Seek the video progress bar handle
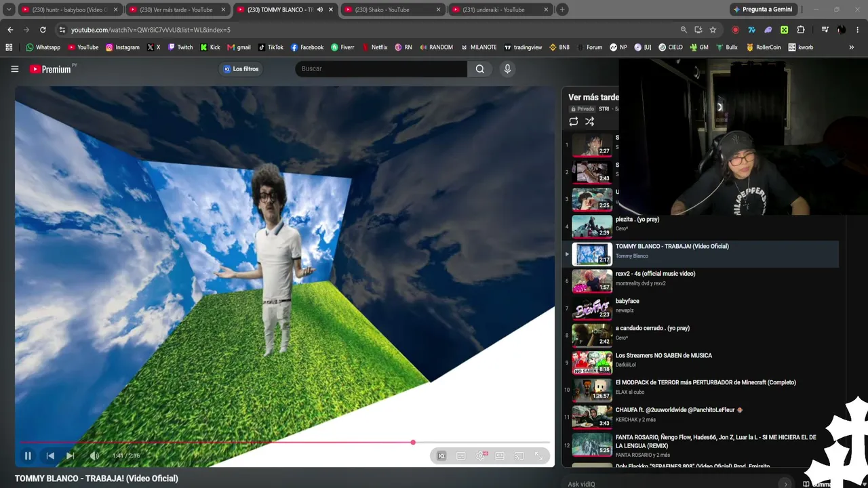The height and width of the screenshot is (488, 868). [x=413, y=443]
